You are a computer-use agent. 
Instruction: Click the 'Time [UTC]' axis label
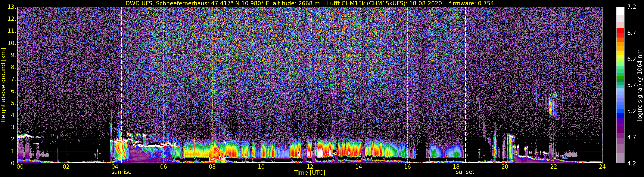click(310, 173)
